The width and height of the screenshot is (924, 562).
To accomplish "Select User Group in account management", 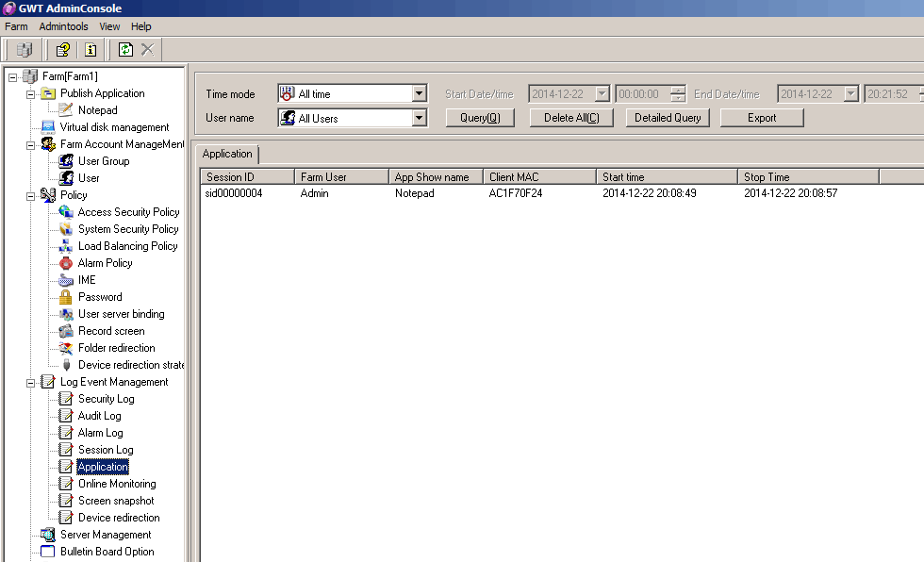I will 103,161.
